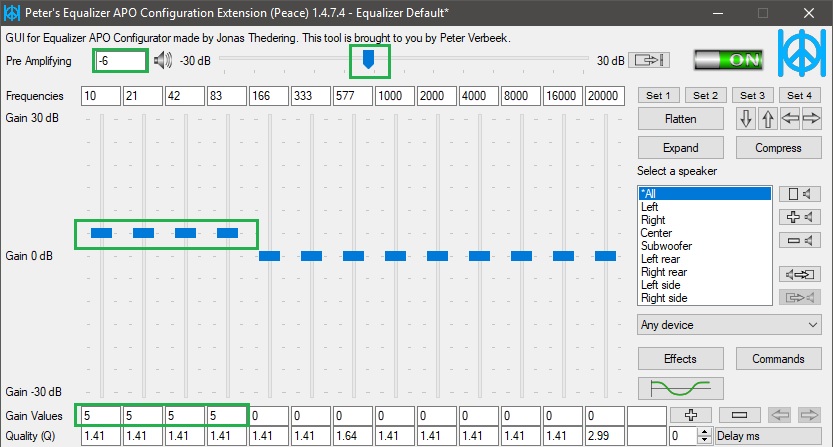Shift gains down with the down arrow

(x=746, y=119)
